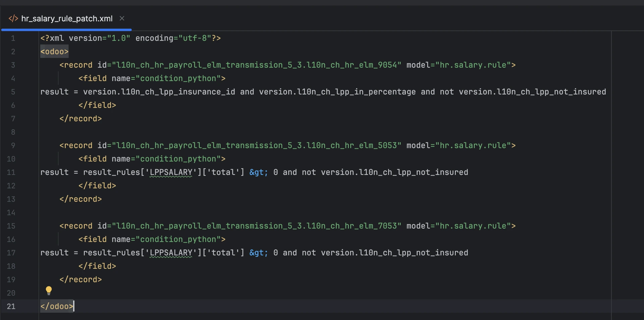Click lpp_not_insured at end of line 17

pyautogui.click(x=433, y=253)
